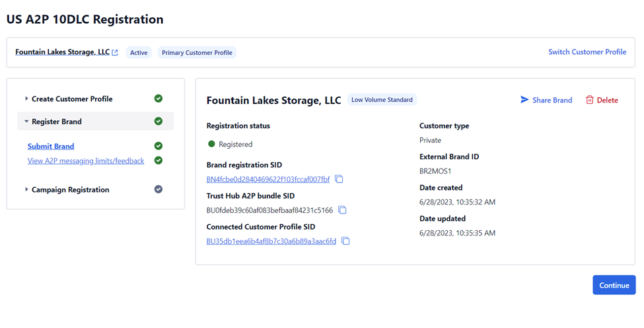Copy the Brand registration SID
Screen dimensions: 644x328
click(339, 179)
